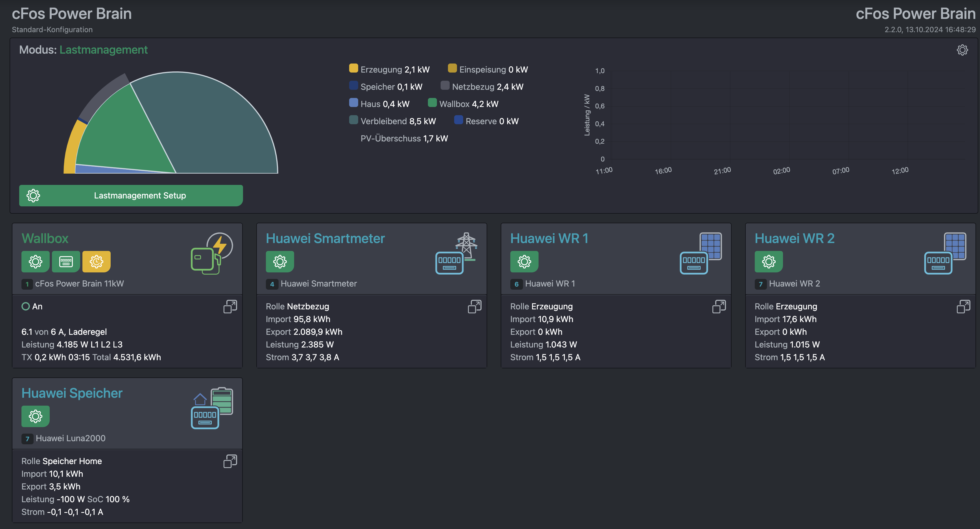
Task: Click 'Rolle Speicher Home' text
Action: [62, 461]
